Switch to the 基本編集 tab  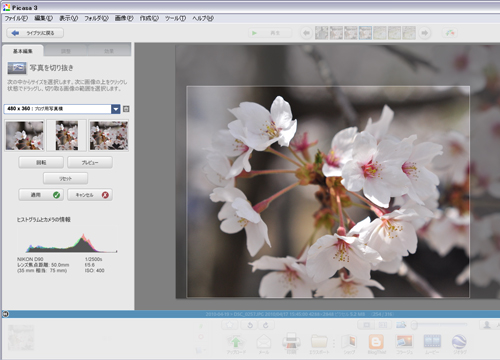point(23,51)
